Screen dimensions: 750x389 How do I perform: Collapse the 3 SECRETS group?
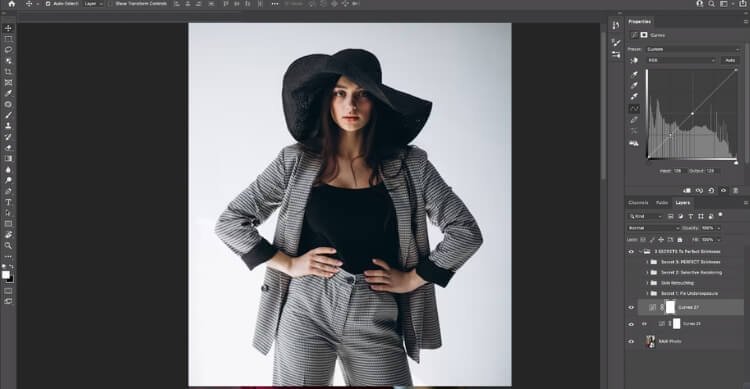(x=640, y=252)
